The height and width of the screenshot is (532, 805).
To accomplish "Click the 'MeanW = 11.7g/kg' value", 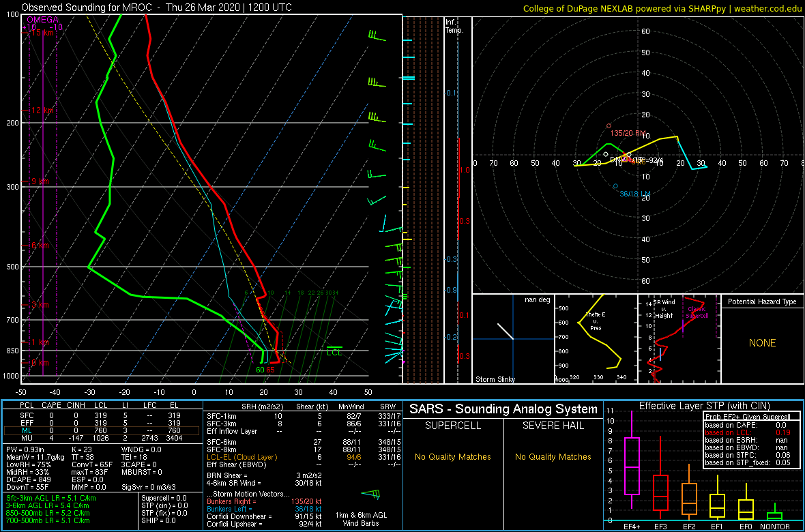I will pos(36,457).
